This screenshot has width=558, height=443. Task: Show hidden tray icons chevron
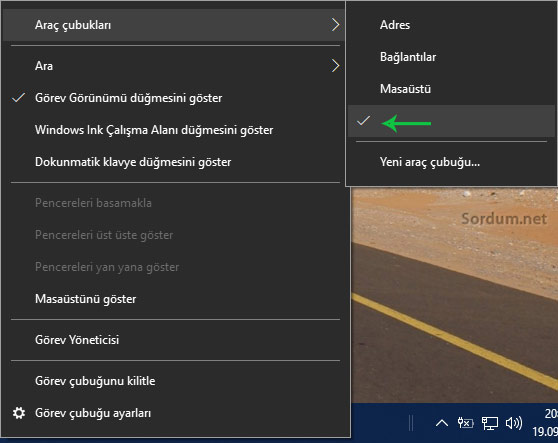coord(442,423)
